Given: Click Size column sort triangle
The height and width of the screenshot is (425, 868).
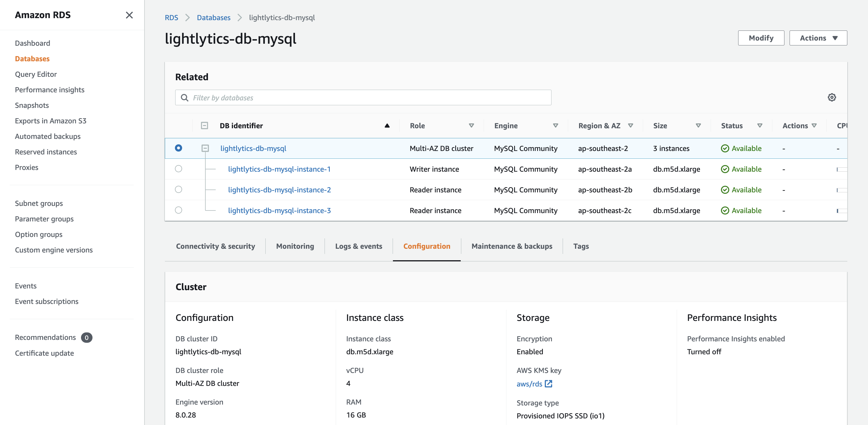Looking at the screenshot, I should coord(698,126).
